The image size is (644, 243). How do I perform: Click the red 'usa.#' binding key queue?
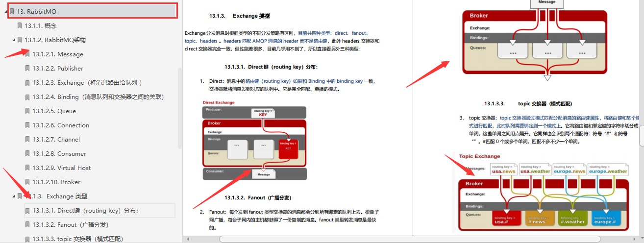[507, 219]
